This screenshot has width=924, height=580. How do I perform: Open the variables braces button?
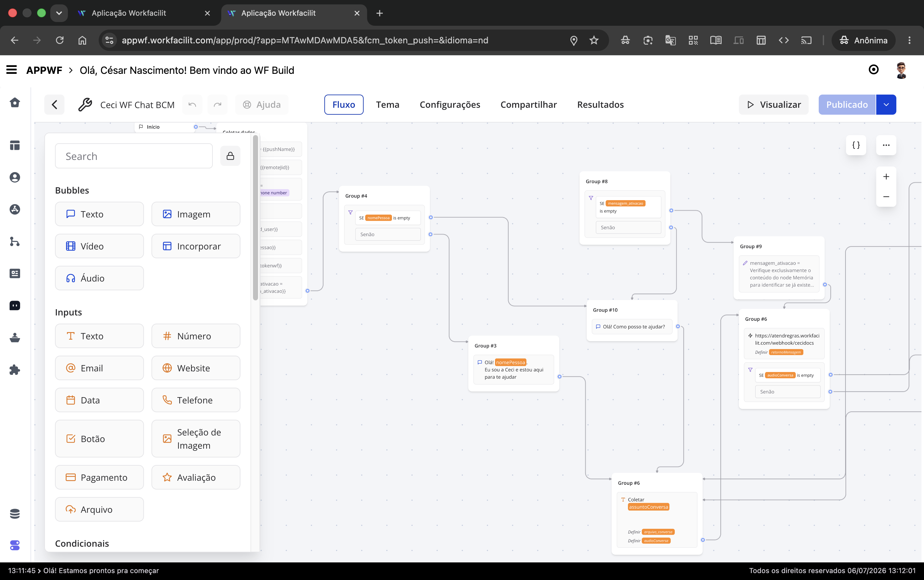coord(856,145)
